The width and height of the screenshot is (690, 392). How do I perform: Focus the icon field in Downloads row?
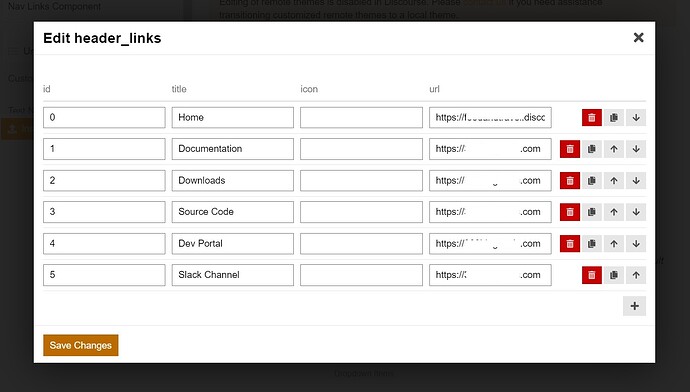(x=361, y=180)
